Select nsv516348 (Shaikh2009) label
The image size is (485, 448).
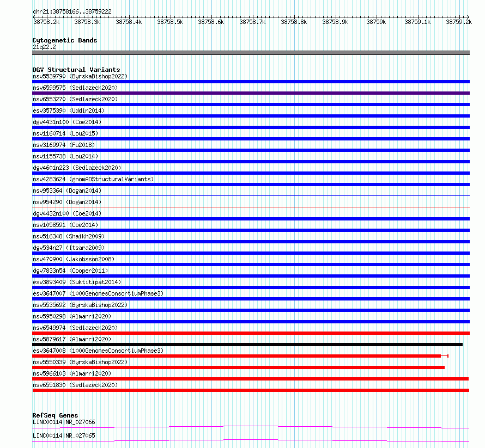(69, 236)
